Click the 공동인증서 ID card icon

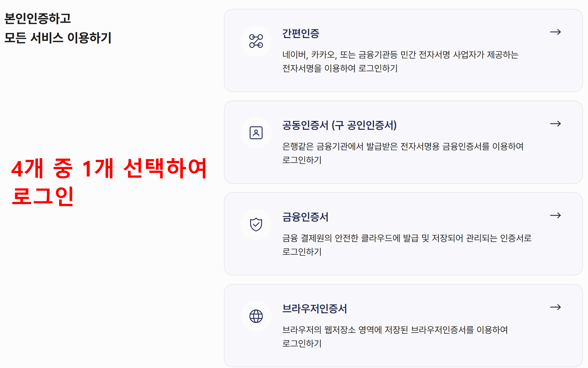(256, 132)
